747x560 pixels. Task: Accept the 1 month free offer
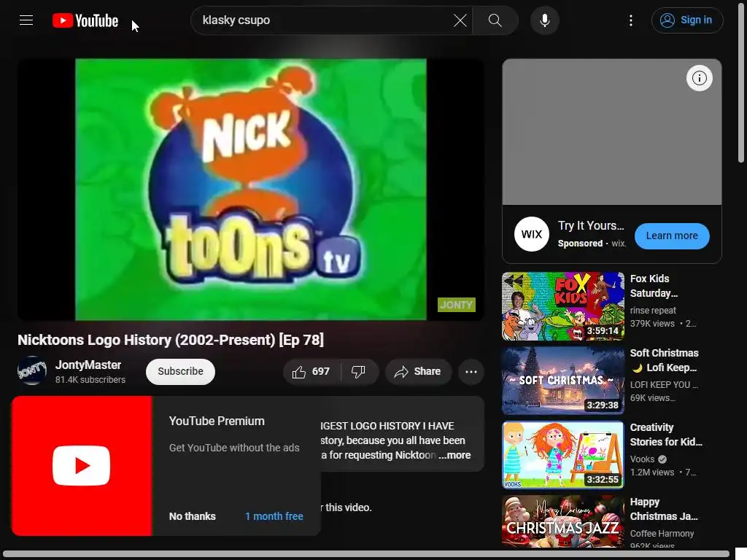pos(274,516)
